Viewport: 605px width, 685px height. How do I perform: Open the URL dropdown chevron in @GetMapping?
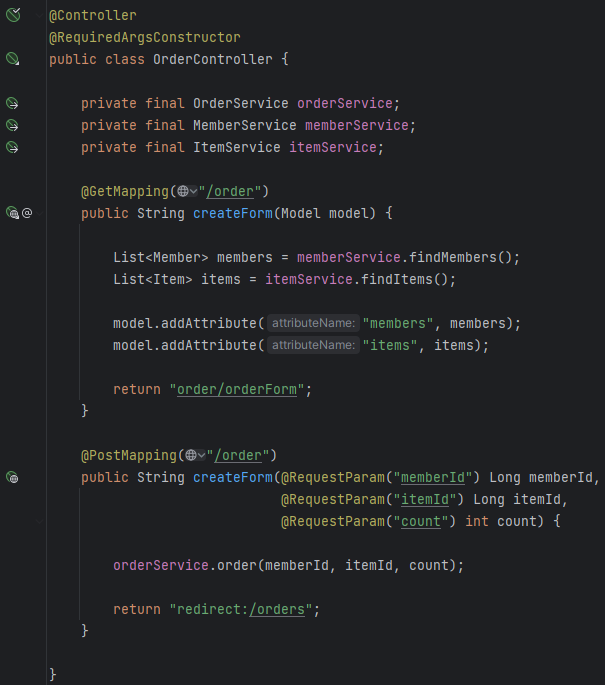(x=194, y=191)
